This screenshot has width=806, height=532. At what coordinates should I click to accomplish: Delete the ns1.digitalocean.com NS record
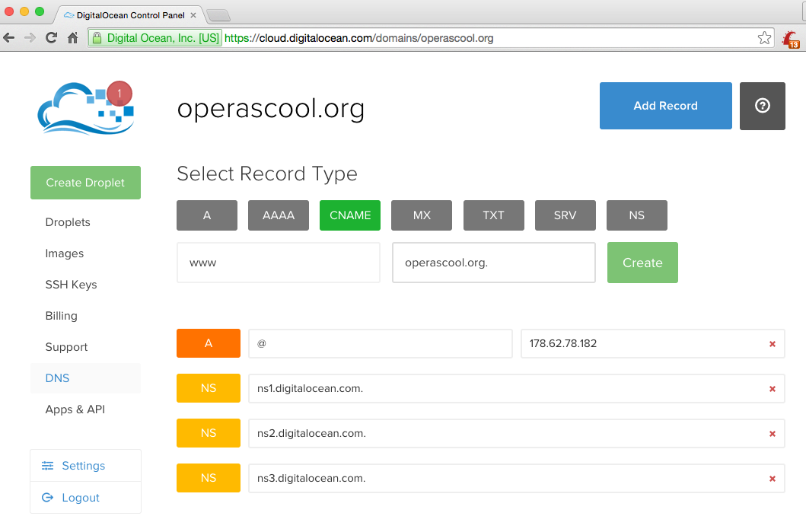coord(772,389)
